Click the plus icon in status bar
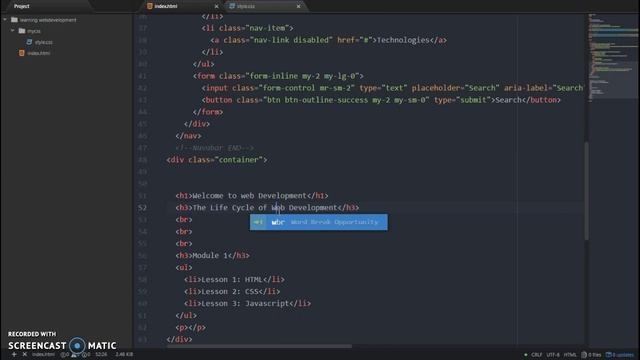This screenshot has width=640, height=360. pos(14,354)
